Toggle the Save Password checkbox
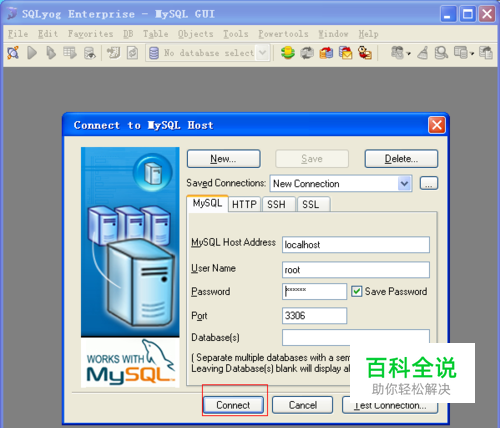This screenshot has width=500, height=428. tap(357, 291)
